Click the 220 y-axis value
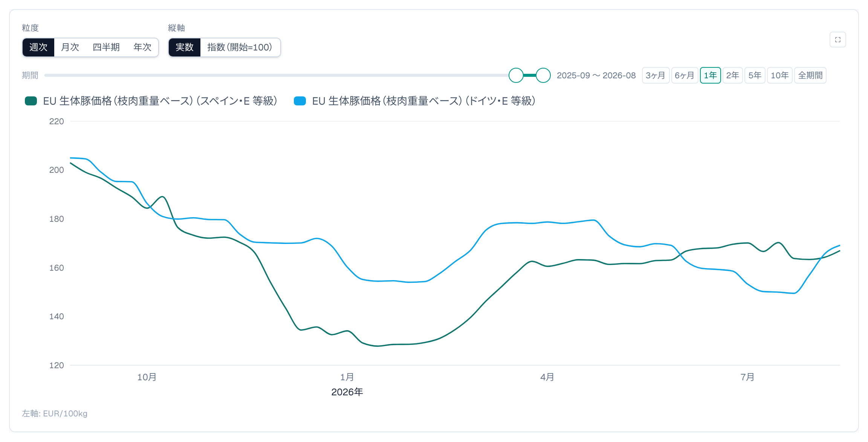 [57, 121]
